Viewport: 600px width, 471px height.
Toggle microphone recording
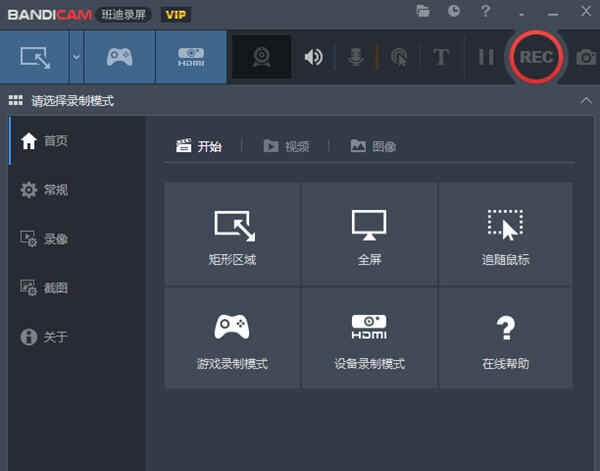355,57
